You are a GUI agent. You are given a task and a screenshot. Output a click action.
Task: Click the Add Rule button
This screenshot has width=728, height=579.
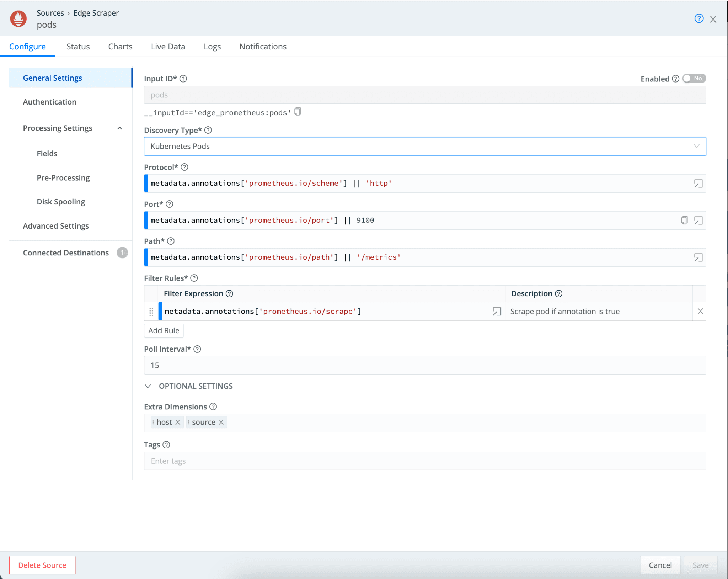click(x=164, y=331)
